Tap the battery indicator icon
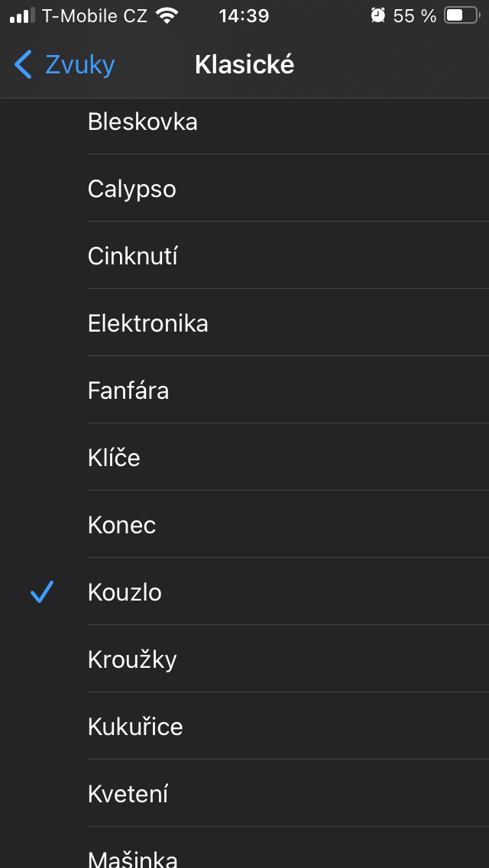The width and height of the screenshot is (489, 868). pos(461,15)
